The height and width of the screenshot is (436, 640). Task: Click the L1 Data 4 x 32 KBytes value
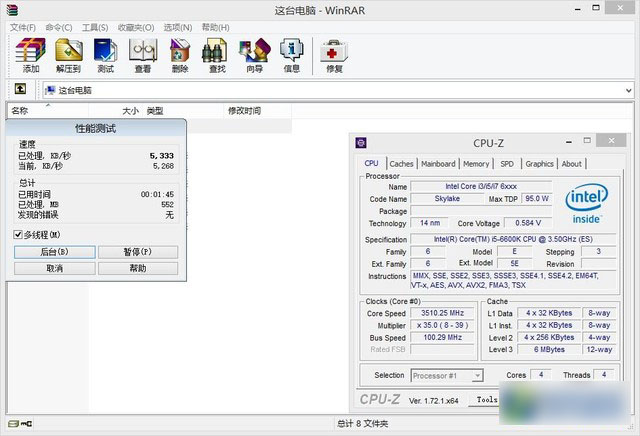click(549, 313)
